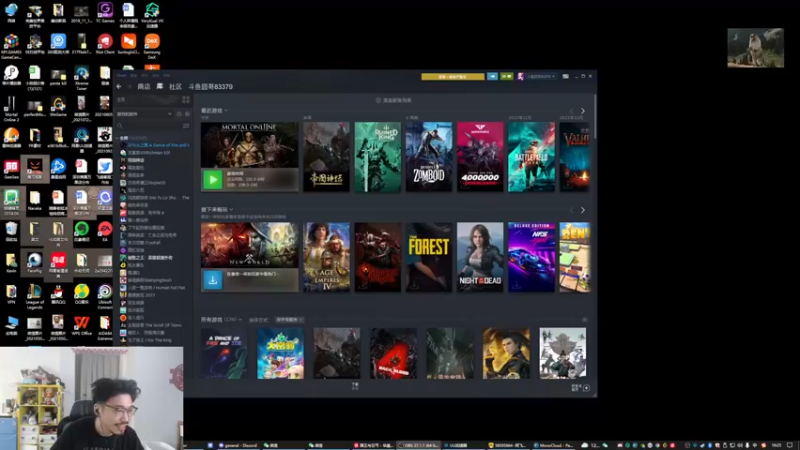
Task: Open the Riot Client desktop icon
Action: (x=105, y=44)
